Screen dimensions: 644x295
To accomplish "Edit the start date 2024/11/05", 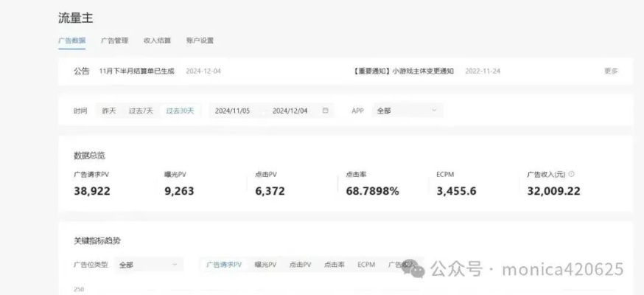I will [x=232, y=111].
